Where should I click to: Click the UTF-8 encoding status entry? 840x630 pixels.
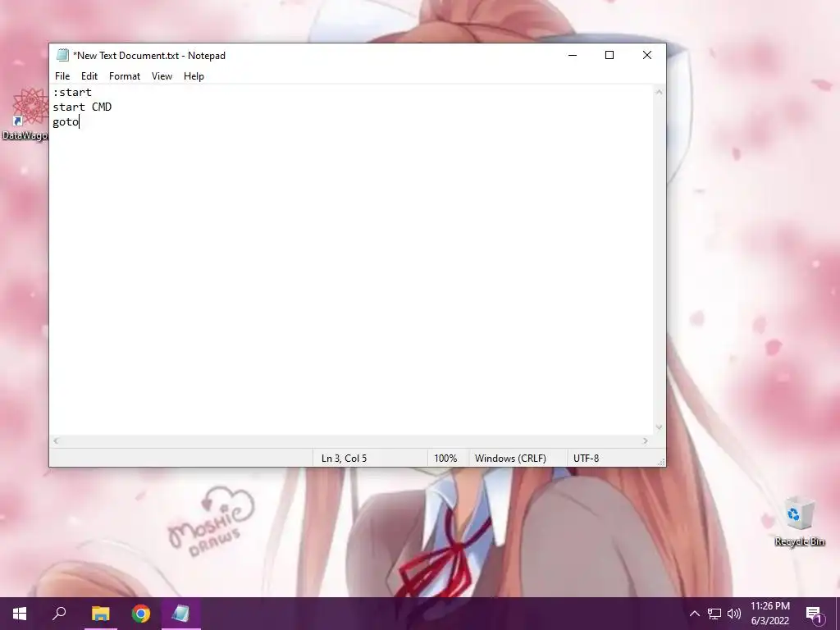pyautogui.click(x=586, y=459)
